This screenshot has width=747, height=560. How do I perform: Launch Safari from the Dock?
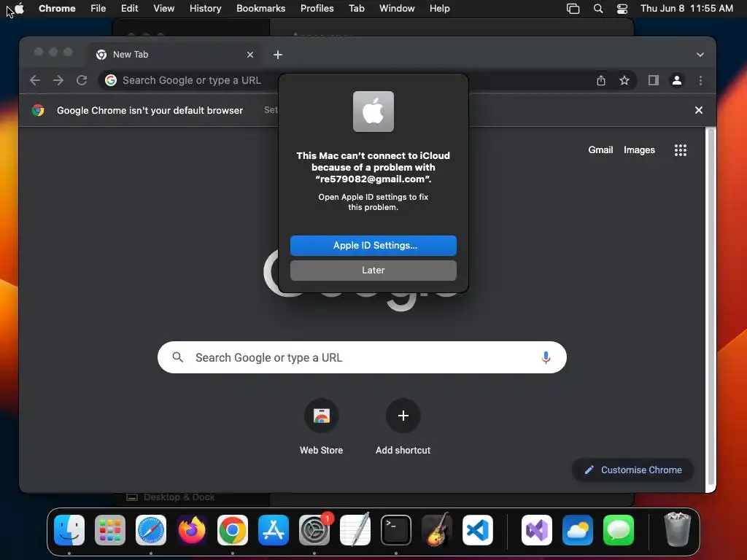pos(151,530)
